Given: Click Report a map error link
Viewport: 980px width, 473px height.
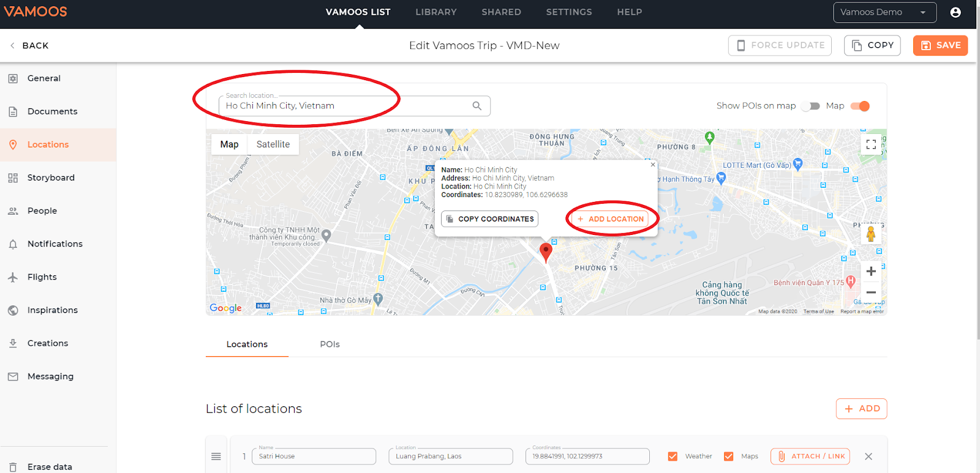Looking at the screenshot, I should tap(862, 311).
